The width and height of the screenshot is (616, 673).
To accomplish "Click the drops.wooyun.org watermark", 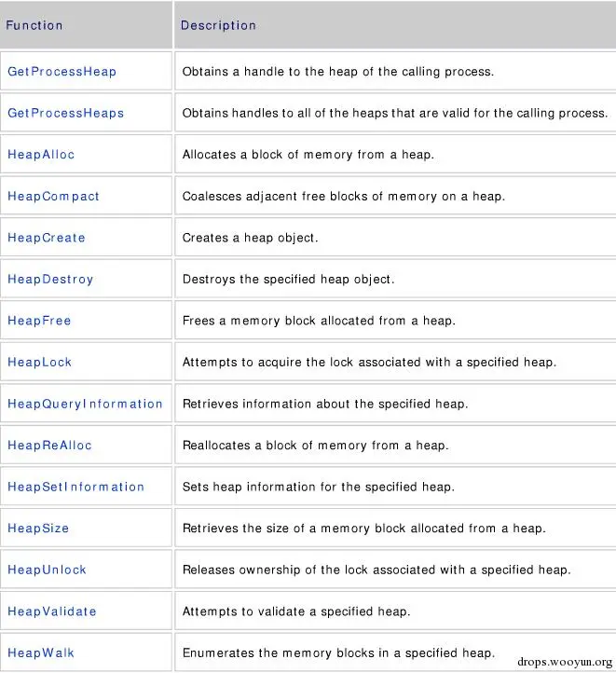I will coord(564,662).
